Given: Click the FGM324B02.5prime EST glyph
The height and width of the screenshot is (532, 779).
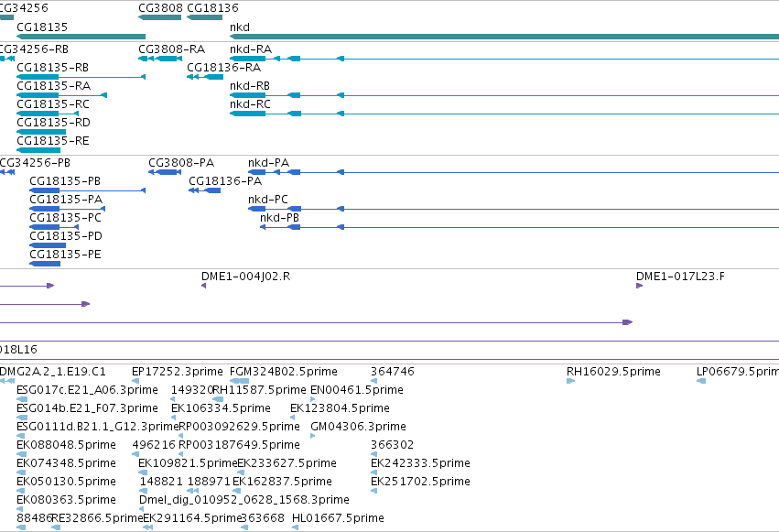Looking at the screenshot, I should (x=239, y=381).
